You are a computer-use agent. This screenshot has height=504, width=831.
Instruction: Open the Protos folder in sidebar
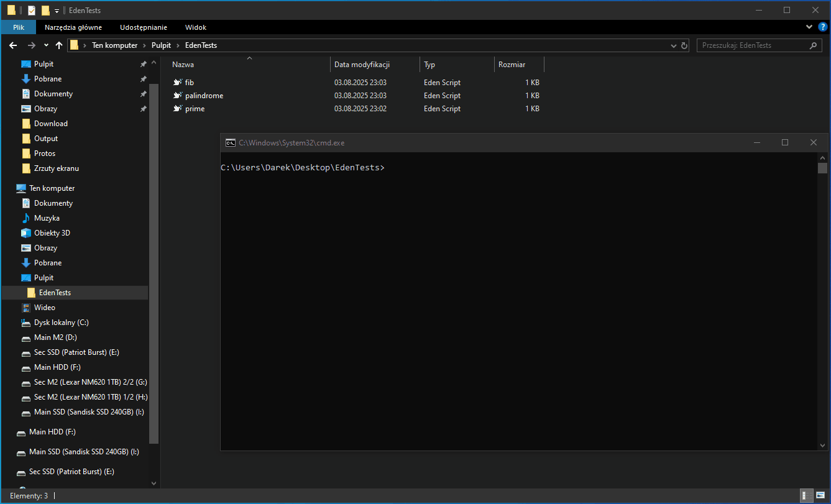click(45, 153)
